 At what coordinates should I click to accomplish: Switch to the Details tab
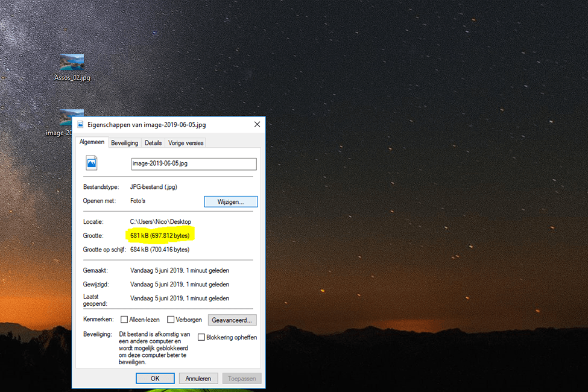pos(153,143)
